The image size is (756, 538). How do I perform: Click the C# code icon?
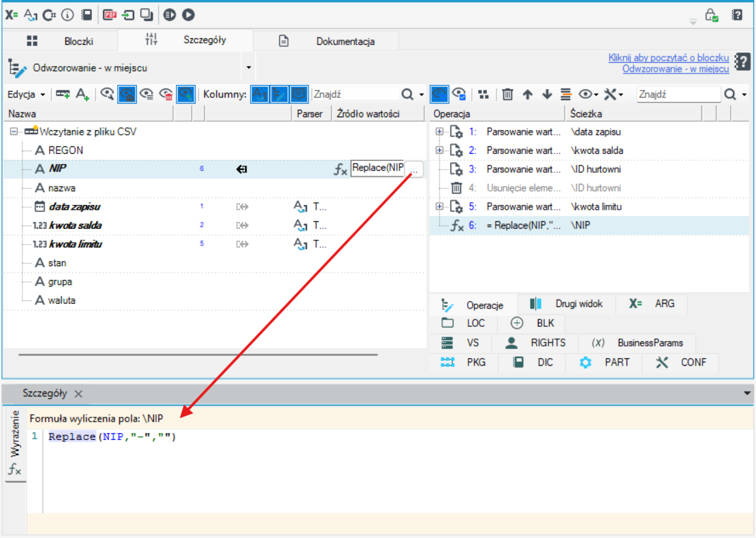(49, 15)
